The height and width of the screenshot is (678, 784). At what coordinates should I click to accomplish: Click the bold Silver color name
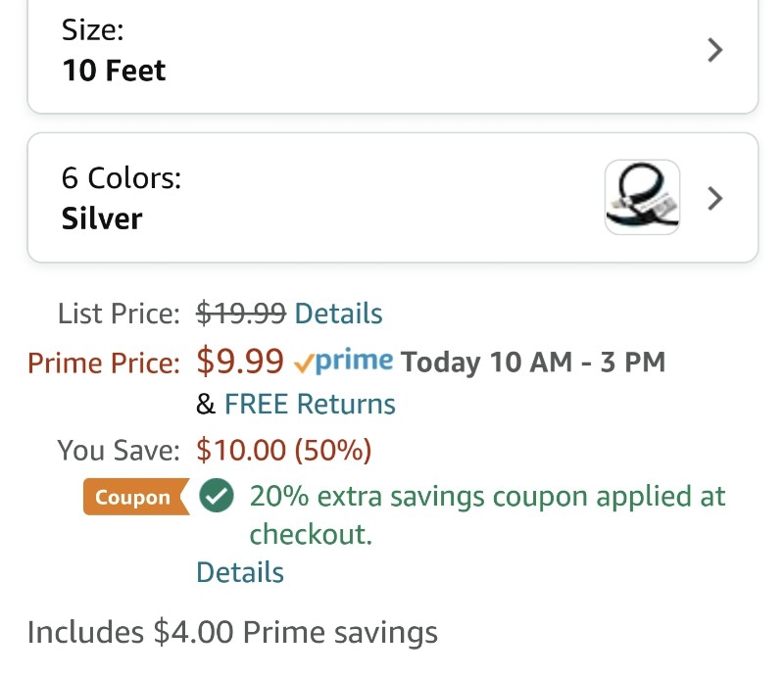pos(102,218)
